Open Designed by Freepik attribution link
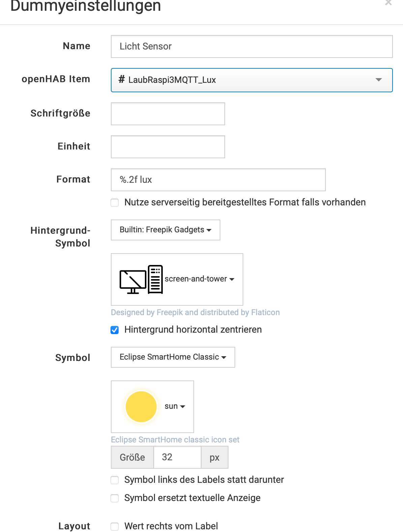Image resolution: width=403 pixels, height=532 pixels. [x=195, y=312]
